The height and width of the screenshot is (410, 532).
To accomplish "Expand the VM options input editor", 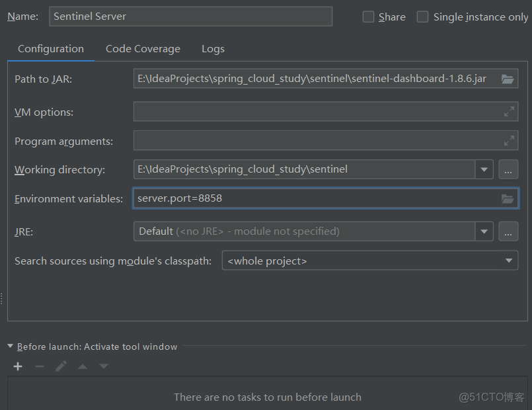I will [x=508, y=112].
